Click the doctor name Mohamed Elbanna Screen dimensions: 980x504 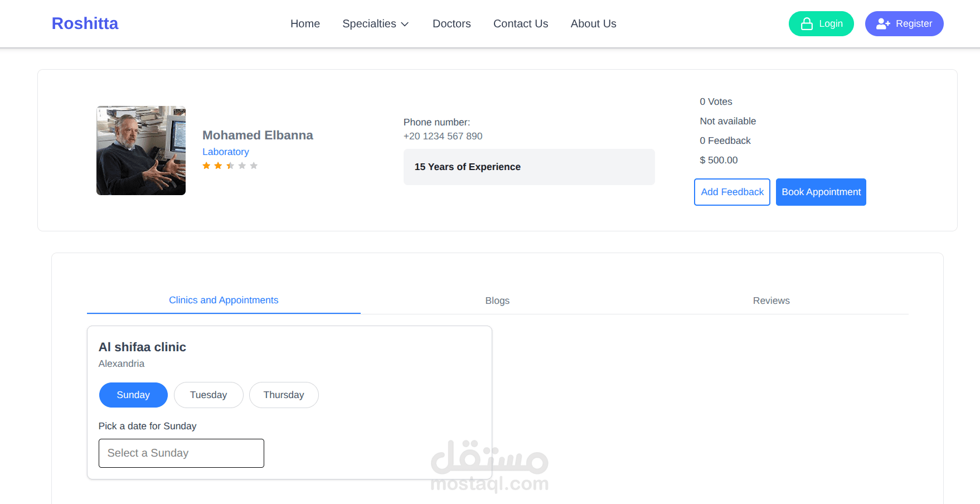[258, 135]
